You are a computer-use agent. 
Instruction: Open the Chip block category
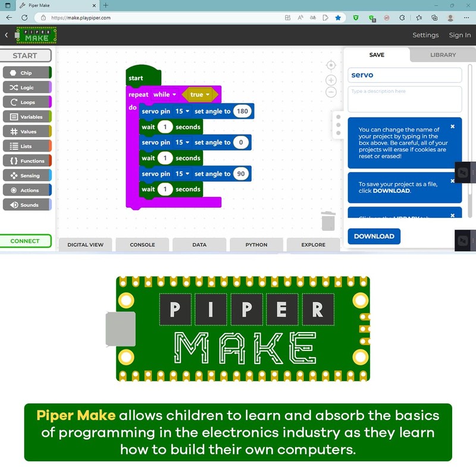point(26,73)
